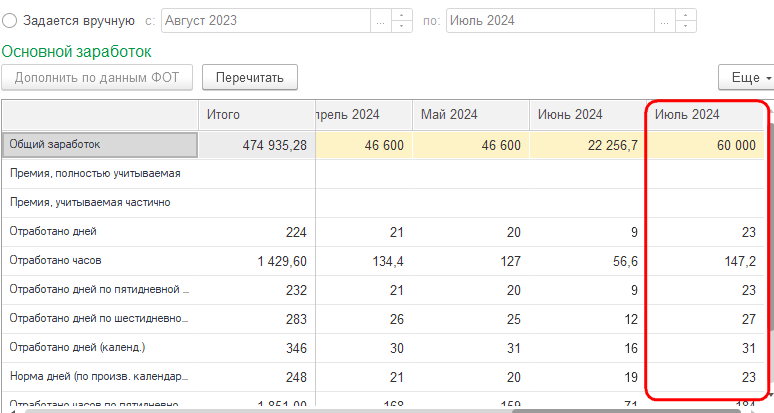This screenshot has height=413, width=774.
Task: Select the 'Общий заработок' row label
Action: (x=100, y=145)
